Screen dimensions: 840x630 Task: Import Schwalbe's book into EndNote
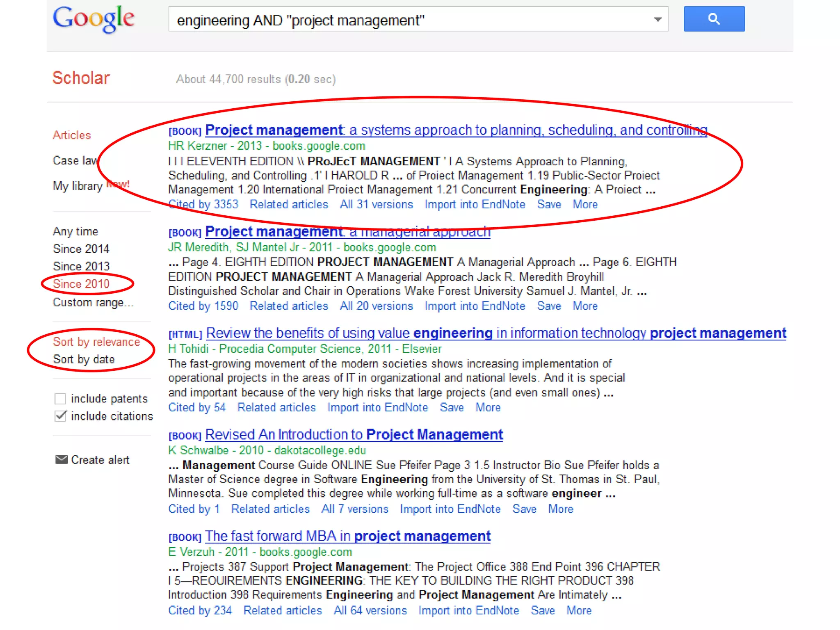[x=450, y=509]
